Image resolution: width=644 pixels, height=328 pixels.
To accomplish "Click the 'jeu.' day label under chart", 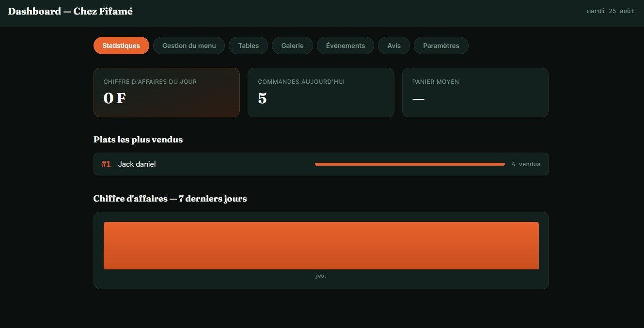I will coord(321,276).
